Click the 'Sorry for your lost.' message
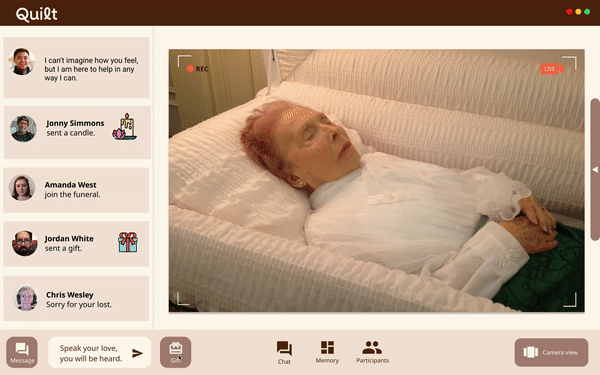 79,305
